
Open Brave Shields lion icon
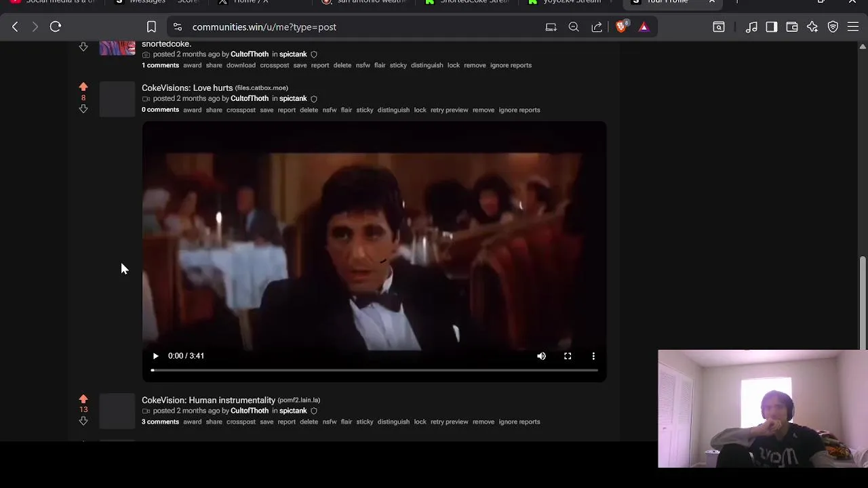(x=621, y=27)
